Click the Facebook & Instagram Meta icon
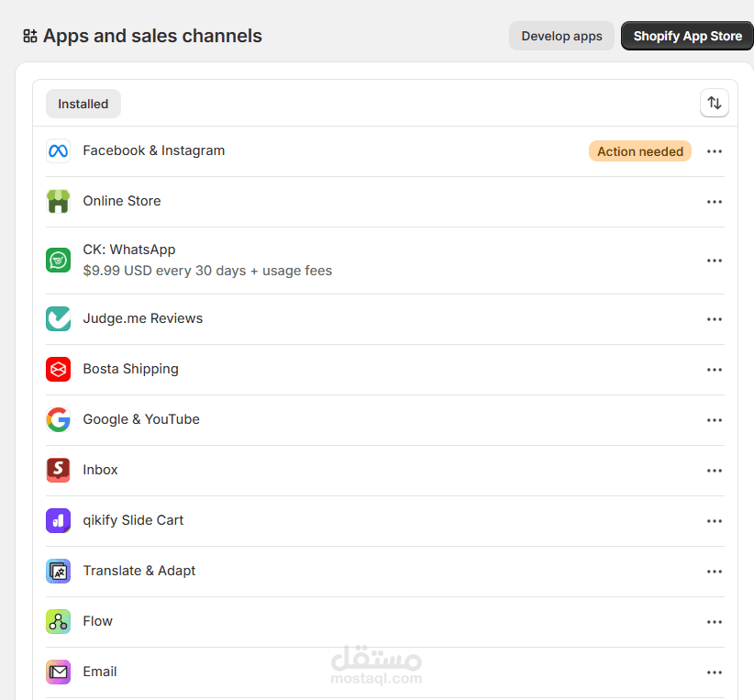This screenshot has width=754, height=700. point(58,151)
